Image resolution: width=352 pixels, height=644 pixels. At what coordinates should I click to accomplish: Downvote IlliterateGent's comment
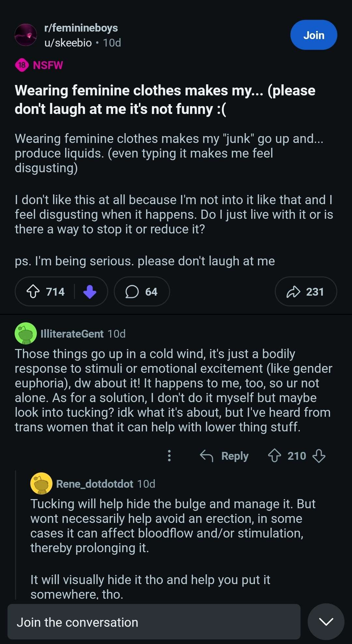click(319, 456)
